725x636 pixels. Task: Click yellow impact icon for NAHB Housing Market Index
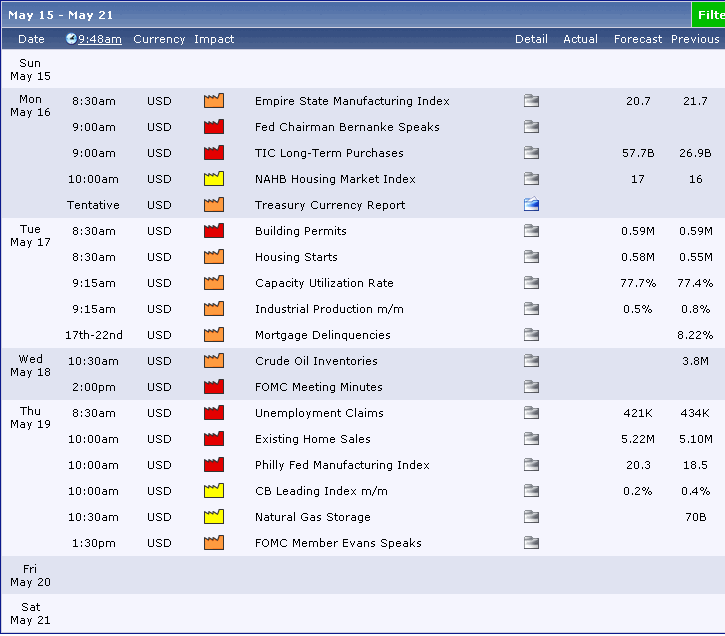coord(214,178)
